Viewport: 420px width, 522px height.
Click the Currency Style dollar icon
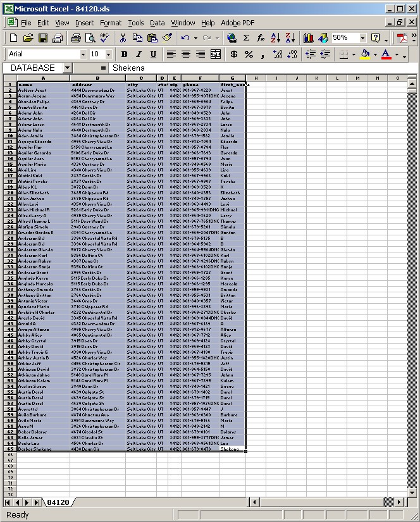pyautogui.click(x=234, y=54)
